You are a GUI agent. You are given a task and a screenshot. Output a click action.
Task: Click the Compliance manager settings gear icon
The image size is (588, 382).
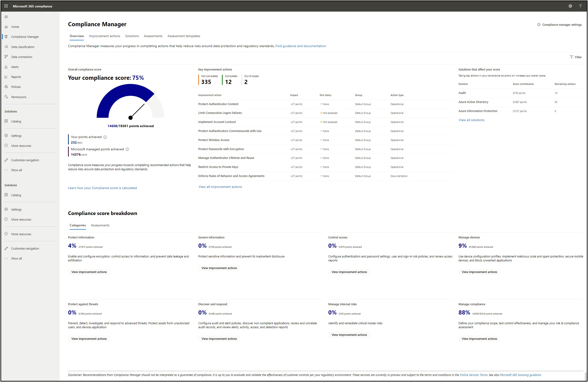539,24
